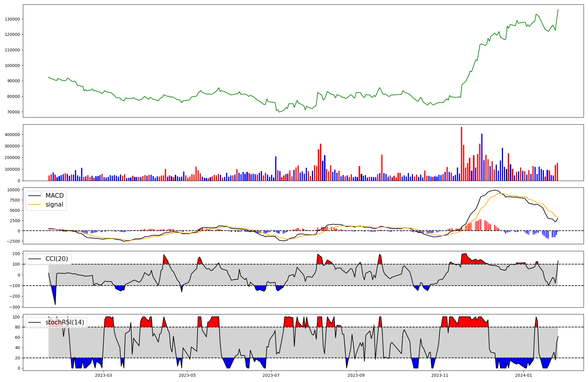
Task: Click the CCI(20) legend entry
Action: pyautogui.click(x=56, y=259)
